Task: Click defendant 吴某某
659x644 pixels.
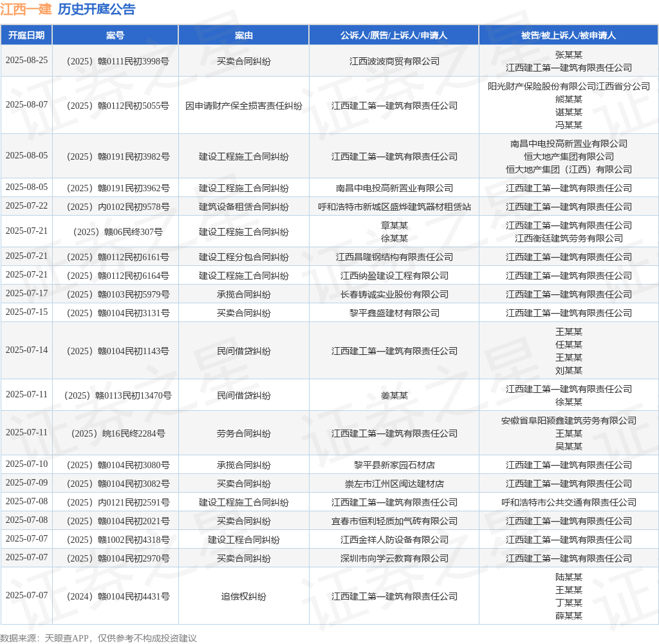Action: pyautogui.click(x=569, y=446)
